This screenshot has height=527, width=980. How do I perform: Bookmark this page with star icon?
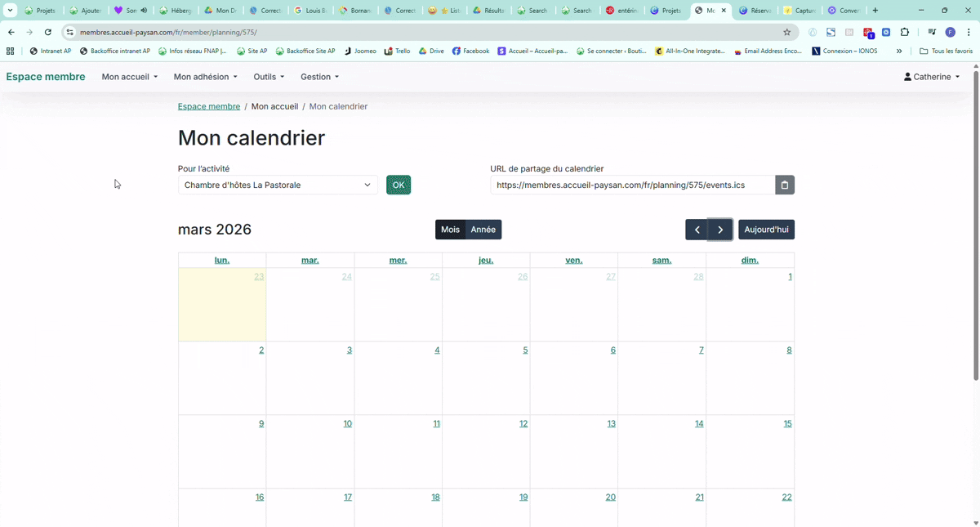(787, 33)
